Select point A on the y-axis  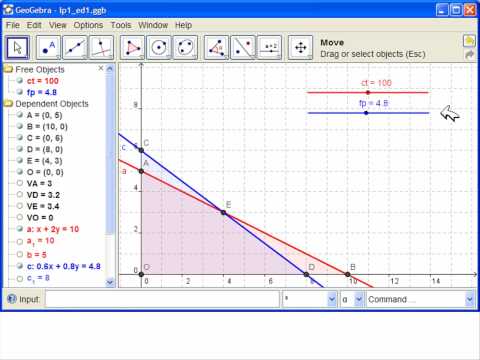coord(141,171)
